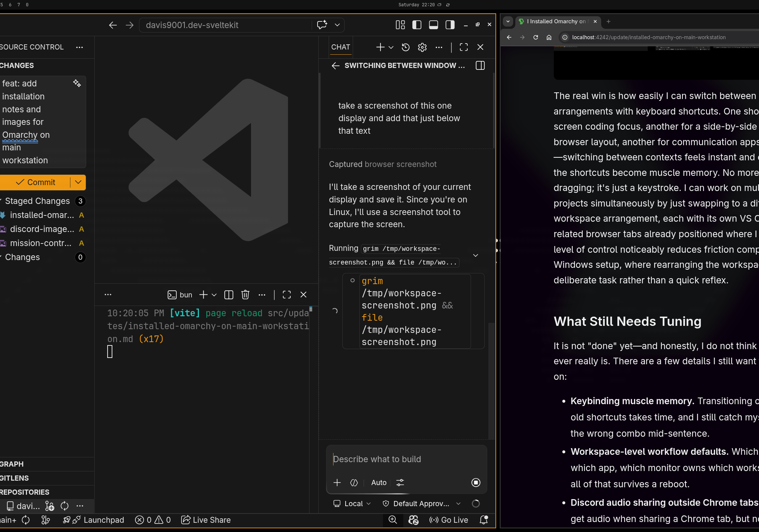
Task: Go back in VS Code navigation history
Action: point(113,25)
